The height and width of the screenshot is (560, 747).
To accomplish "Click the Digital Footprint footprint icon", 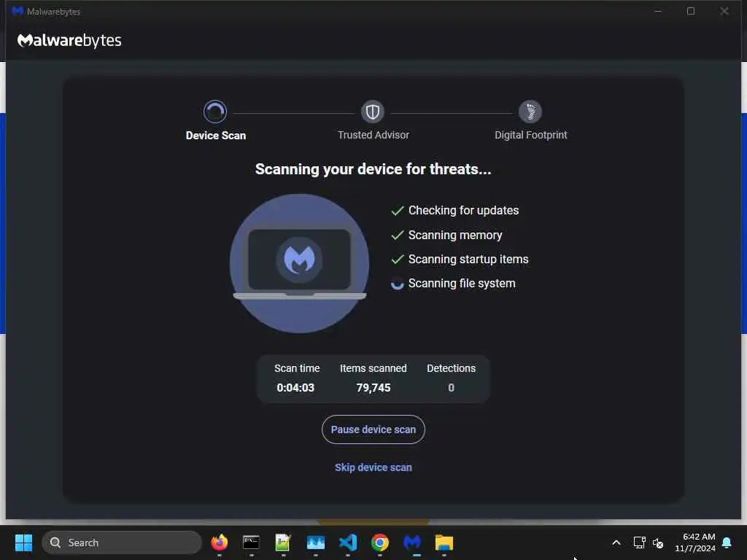I will click(530, 112).
